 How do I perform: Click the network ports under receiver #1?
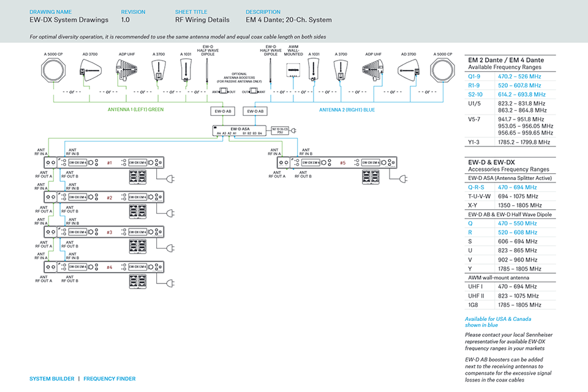138,177
